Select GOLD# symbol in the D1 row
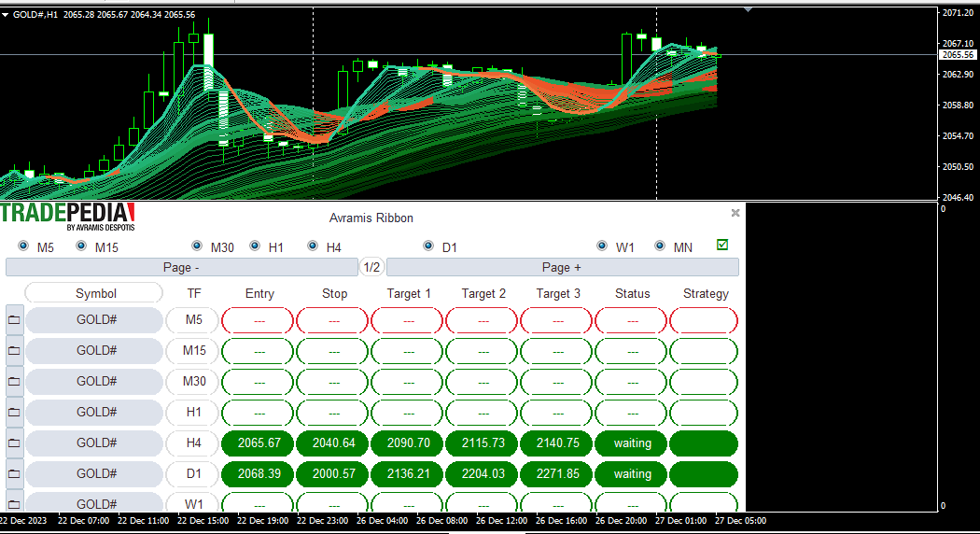980x534 pixels. pyautogui.click(x=94, y=474)
